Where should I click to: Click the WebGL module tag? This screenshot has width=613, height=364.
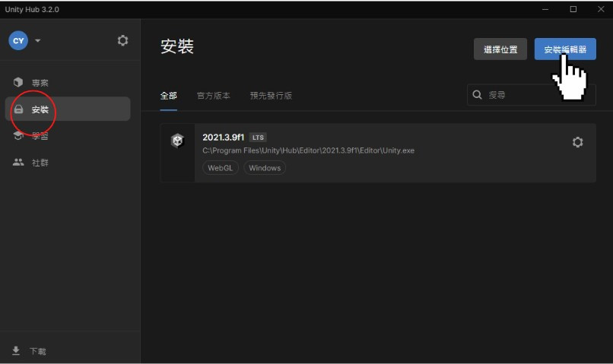[x=220, y=168]
